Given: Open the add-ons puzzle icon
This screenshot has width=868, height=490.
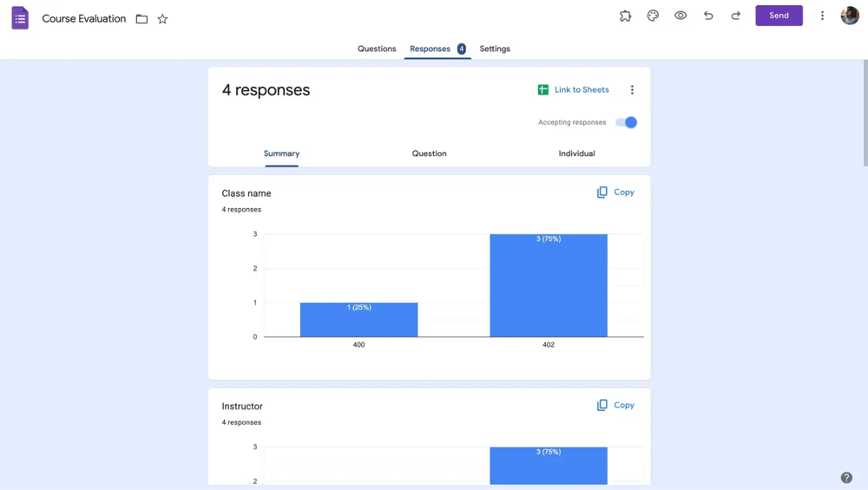Looking at the screenshot, I should tap(625, 16).
